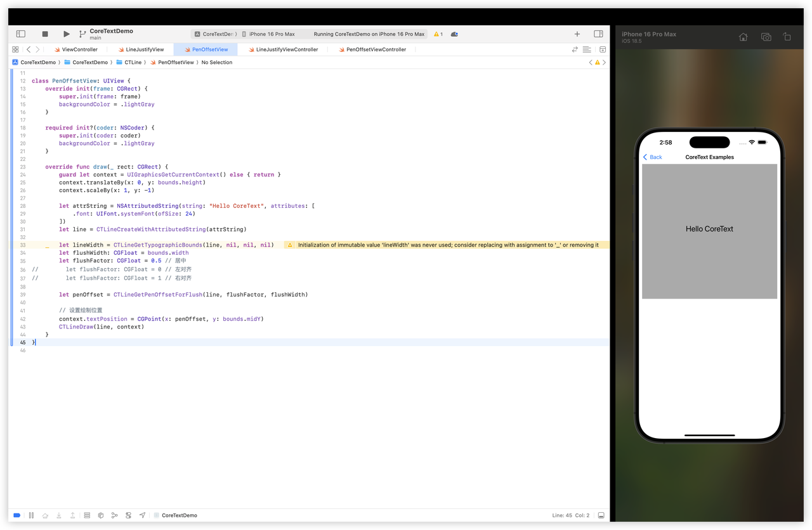Add an editor on the right

[x=602, y=49]
